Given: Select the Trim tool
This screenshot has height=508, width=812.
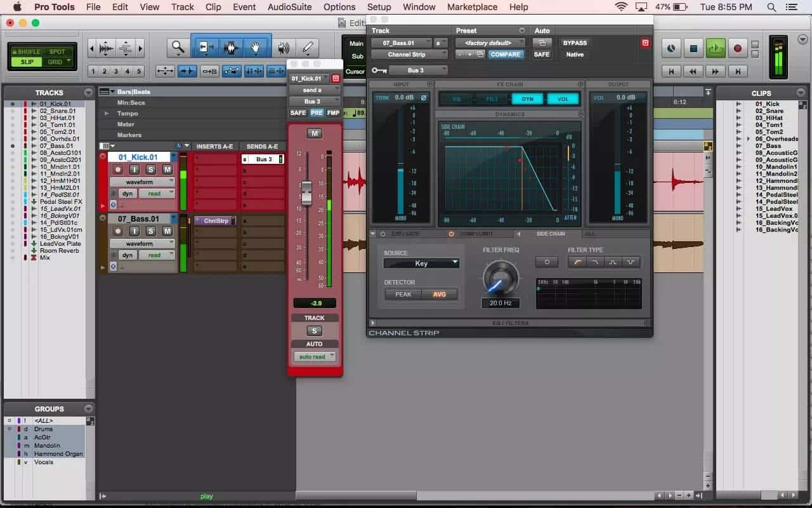Looking at the screenshot, I should tap(205, 48).
